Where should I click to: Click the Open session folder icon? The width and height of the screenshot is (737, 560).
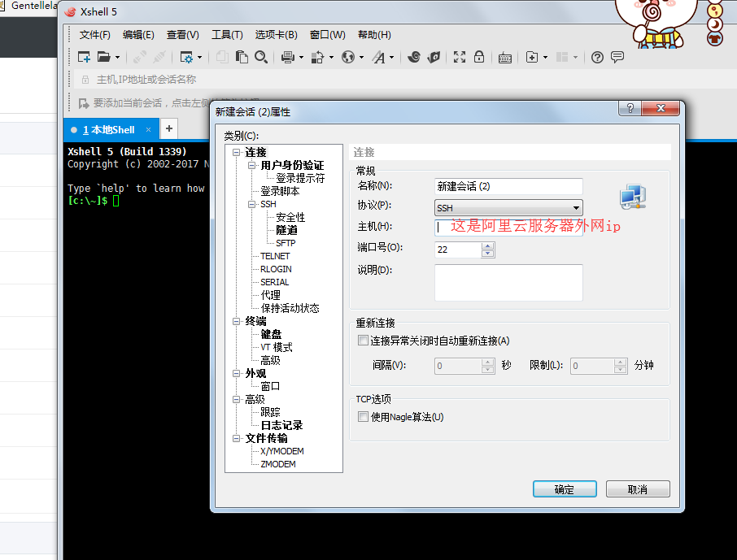[103, 58]
